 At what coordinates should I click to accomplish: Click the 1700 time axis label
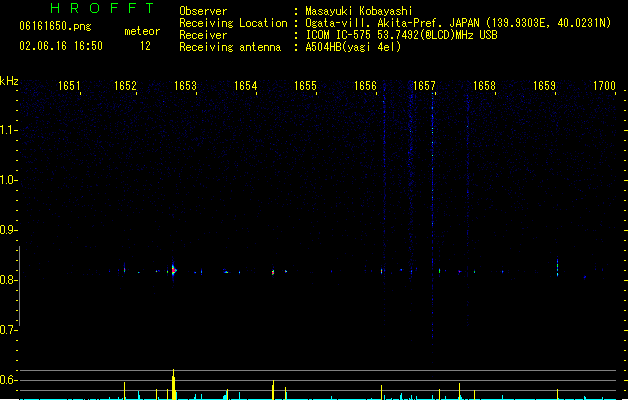pyautogui.click(x=604, y=86)
